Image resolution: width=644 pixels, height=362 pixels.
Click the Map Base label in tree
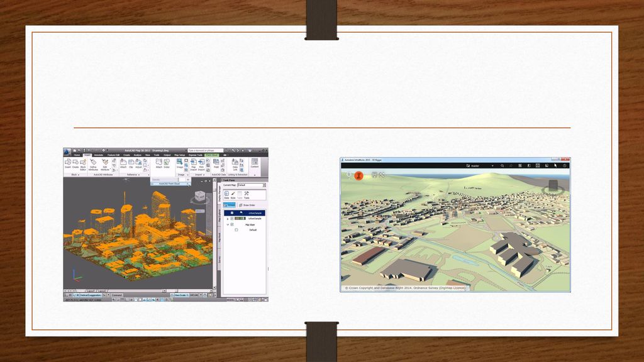tap(250, 224)
